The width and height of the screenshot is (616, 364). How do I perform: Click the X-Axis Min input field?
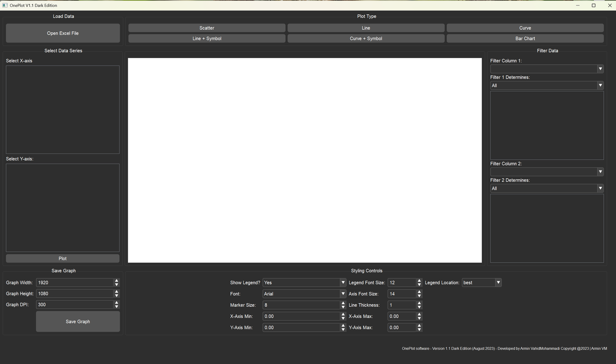(x=300, y=316)
